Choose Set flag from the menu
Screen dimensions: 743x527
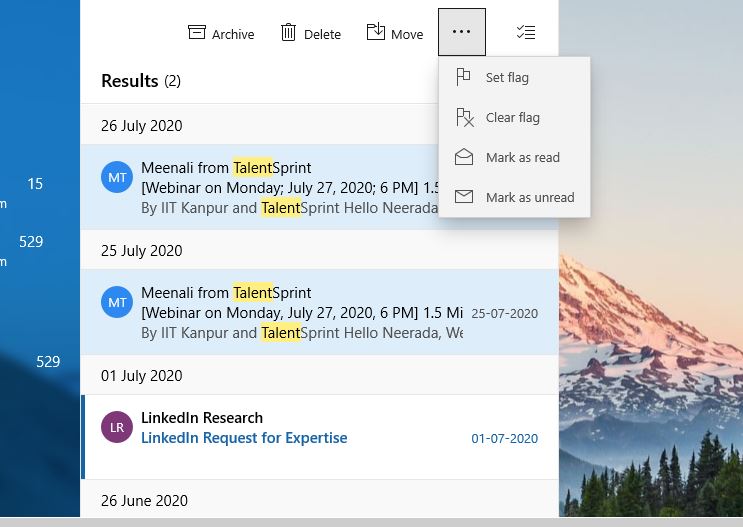coord(515,77)
